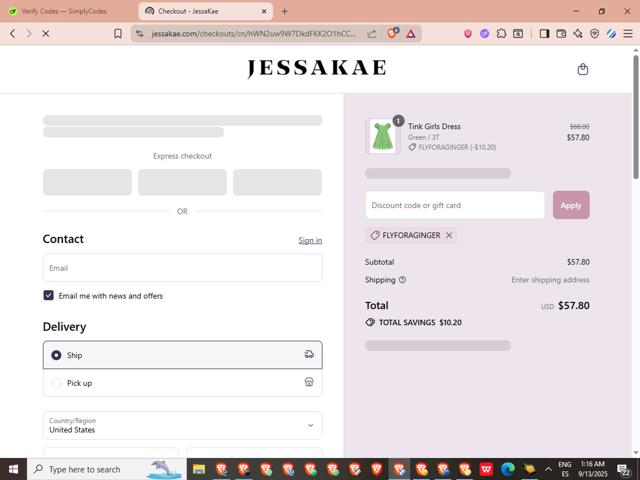Choose the Pick up delivery option
The image size is (640, 480).
[182, 382]
